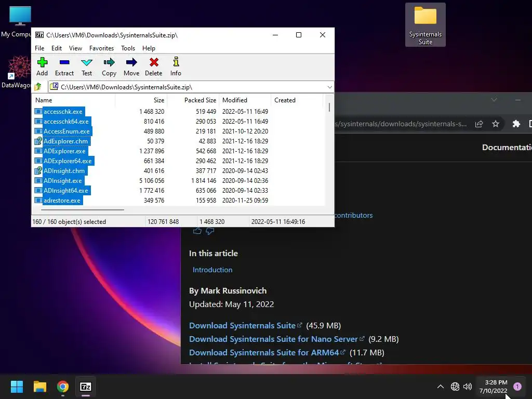Select the accesschk64.exe row
The width and height of the screenshot is (532, 399).
(x=178, y=121)
